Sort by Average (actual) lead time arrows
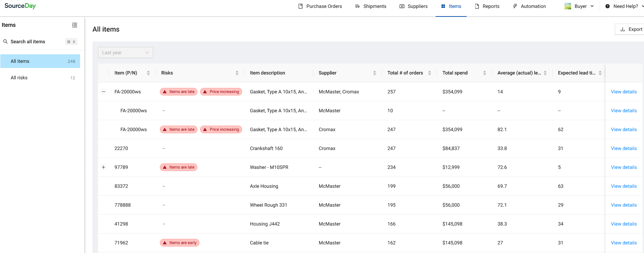 tap(545, 73)
